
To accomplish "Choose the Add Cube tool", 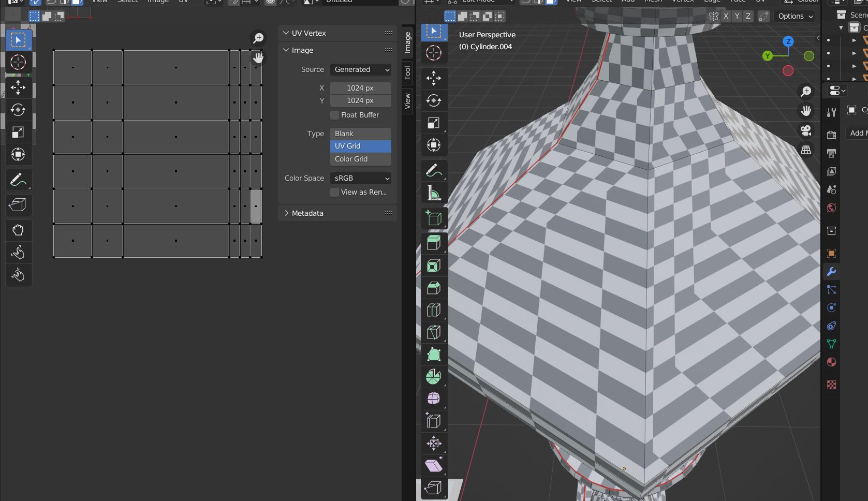I will coord(434,218).
